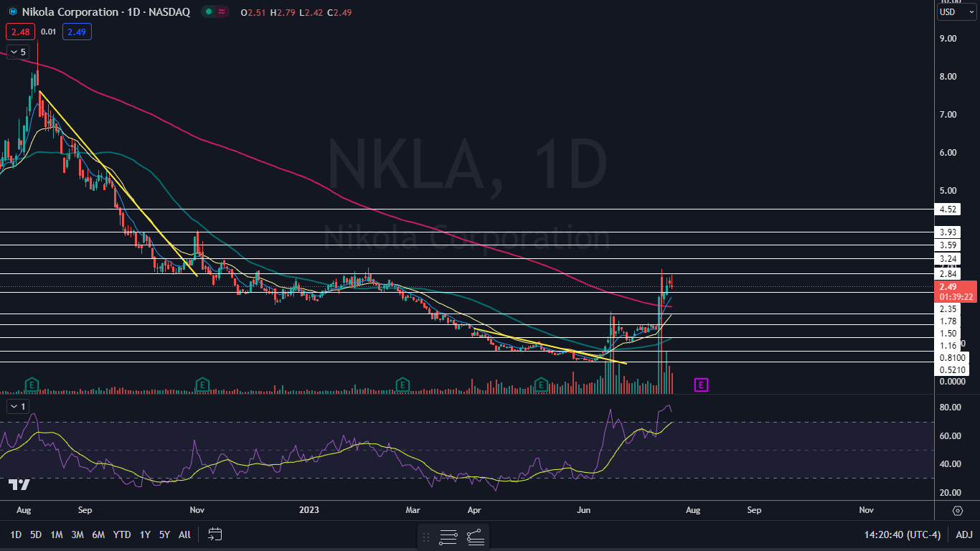This screenshot has width=980, height=551.
Task: Click the earnings E marker near August
Action: pos(32,385)
